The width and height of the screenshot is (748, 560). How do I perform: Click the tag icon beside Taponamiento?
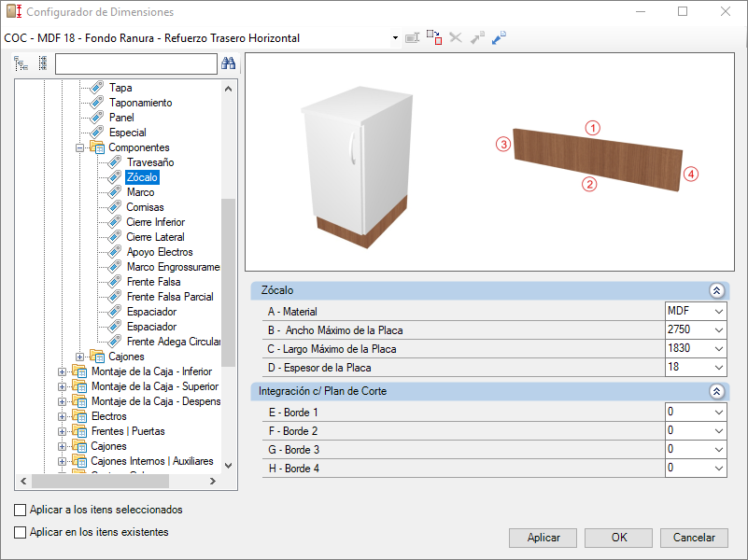tap(97, 102)
